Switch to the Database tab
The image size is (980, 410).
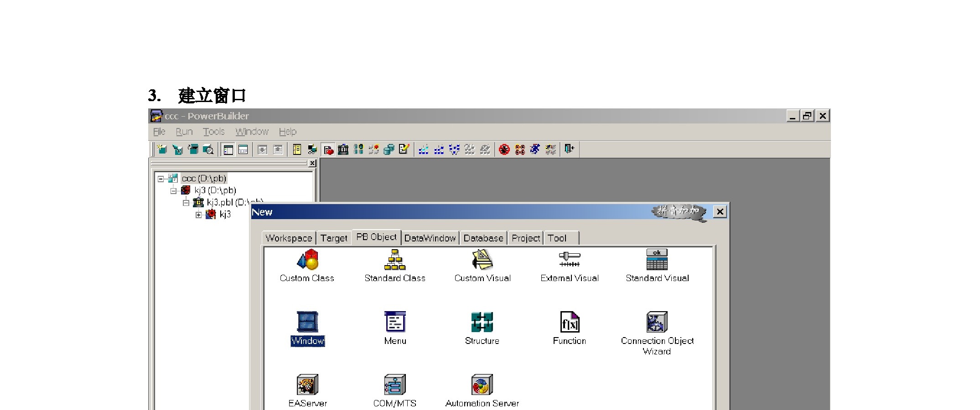tap(483, 238)
